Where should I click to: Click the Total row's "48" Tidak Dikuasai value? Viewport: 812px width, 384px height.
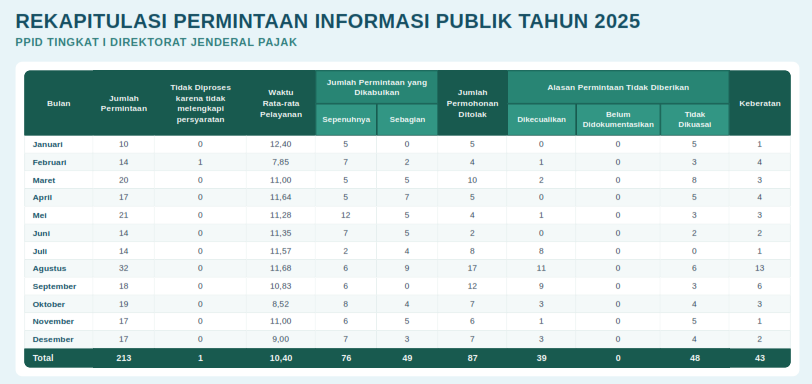[694, 358]
